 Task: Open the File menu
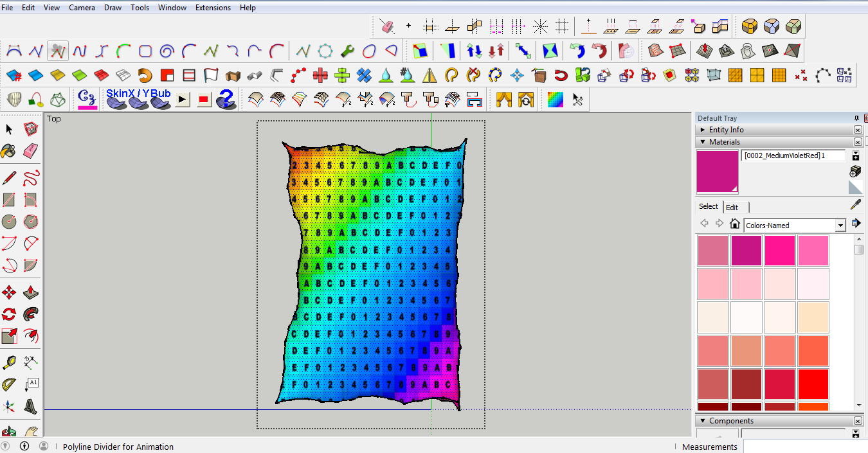pos(8,8)
